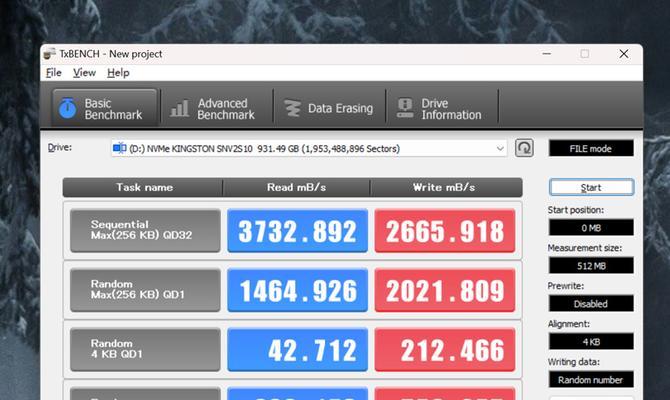Close the TxBENCH window
670x400 pixels.
point(624,54)
